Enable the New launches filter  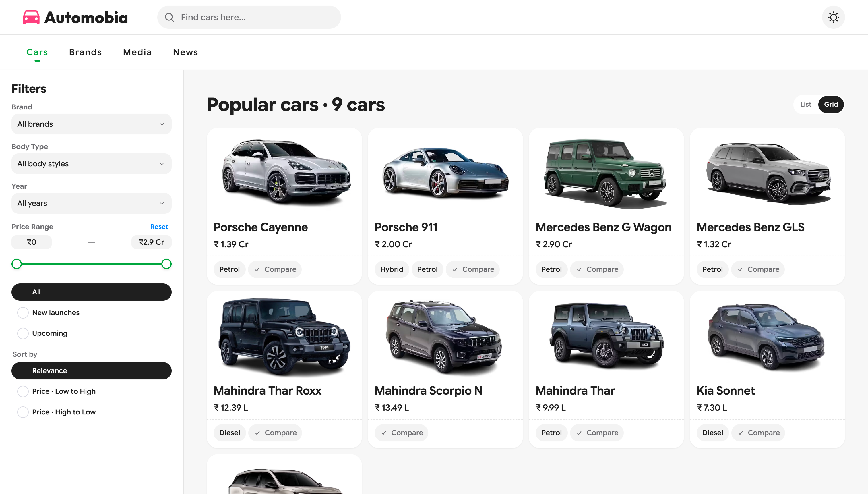coord(22,312)
